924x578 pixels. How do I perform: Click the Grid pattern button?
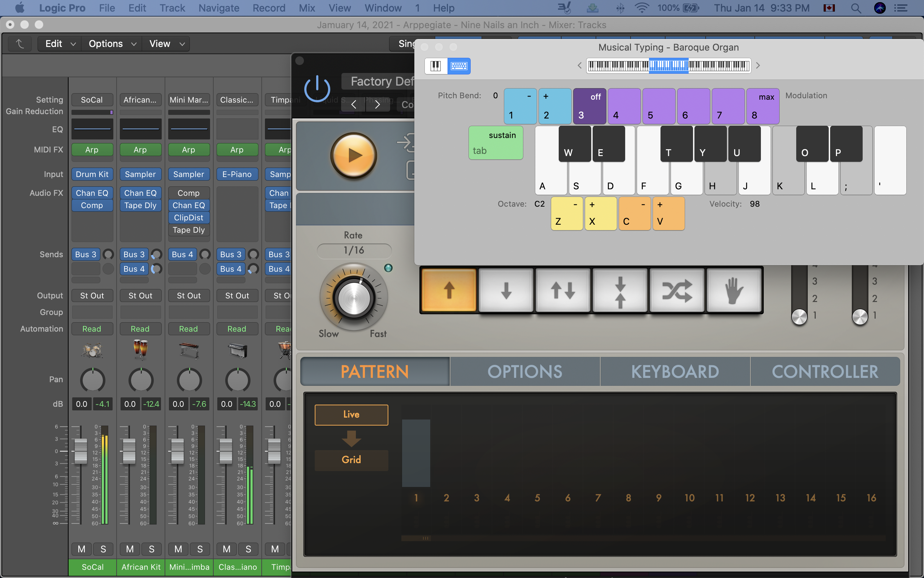click(351, 460)
